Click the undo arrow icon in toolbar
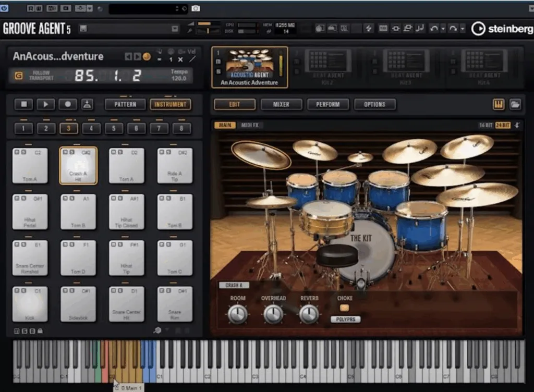The image size is (534, 392). click(434, 29)
